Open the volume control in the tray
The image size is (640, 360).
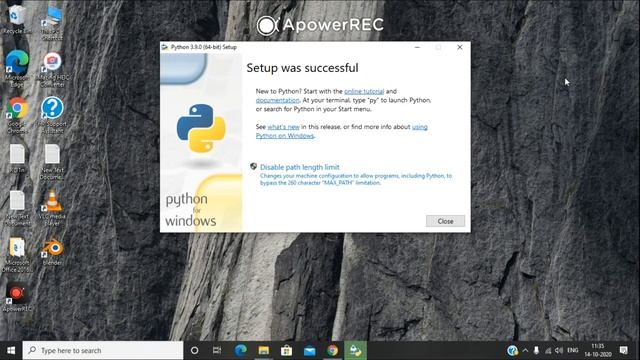tap(559, 350)
